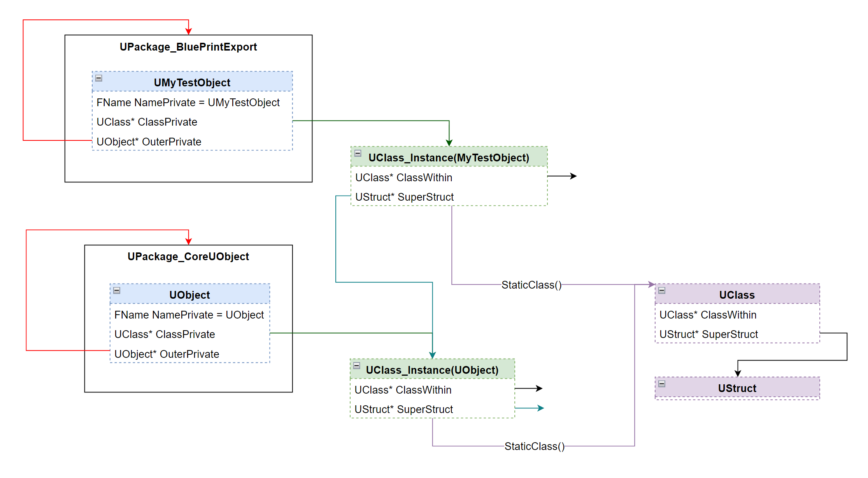Viewport: 868px width, 478px height.
Task: Select the UPackage_CoreUObject title text
Action: coord(188,257)
